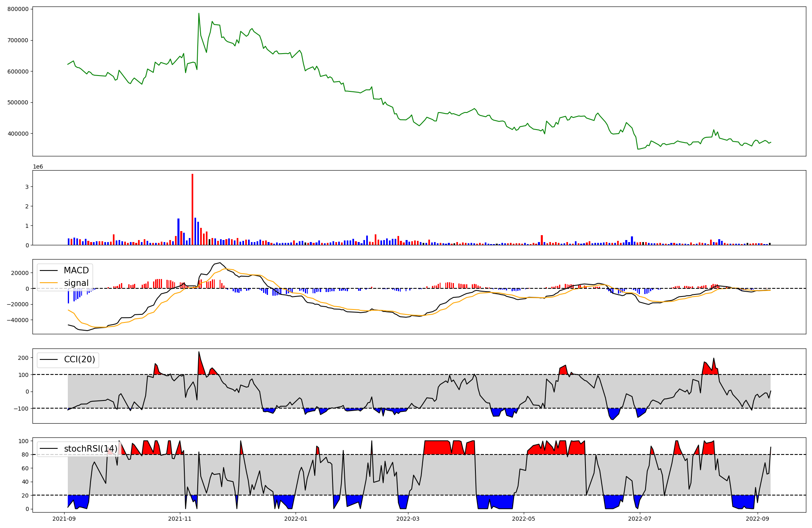Click the 400000 price axis tick label

pos(18,134)
